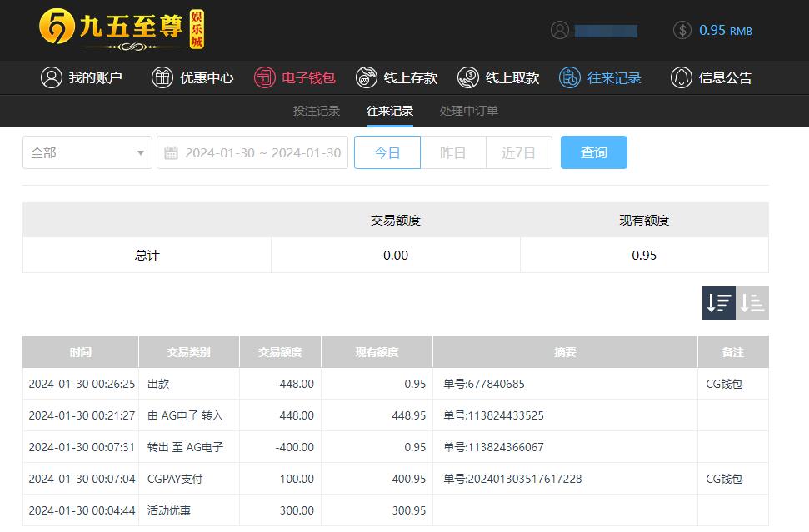Click the user avatar icon in header
Screen dimensions: 809x532
559,31
